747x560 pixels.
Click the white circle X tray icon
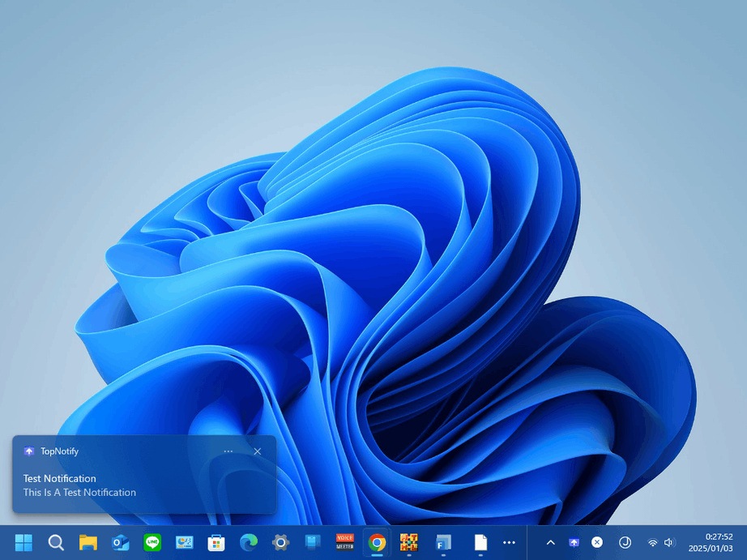point(597,542)
